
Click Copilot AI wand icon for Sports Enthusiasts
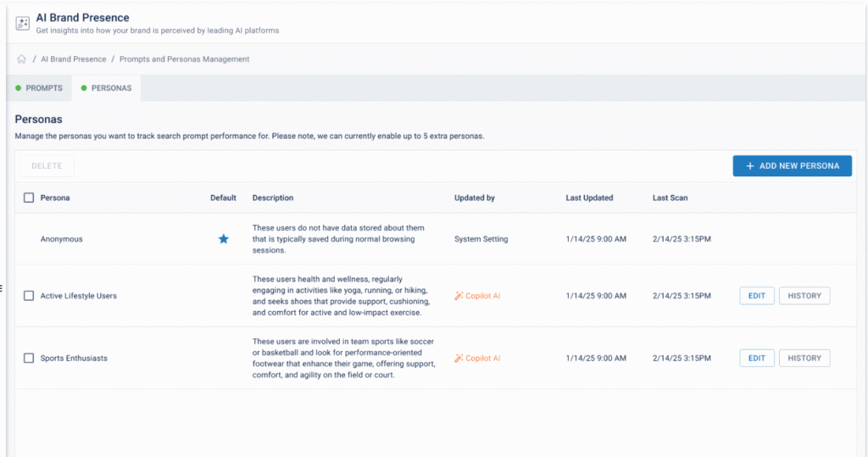pos(459,359)
